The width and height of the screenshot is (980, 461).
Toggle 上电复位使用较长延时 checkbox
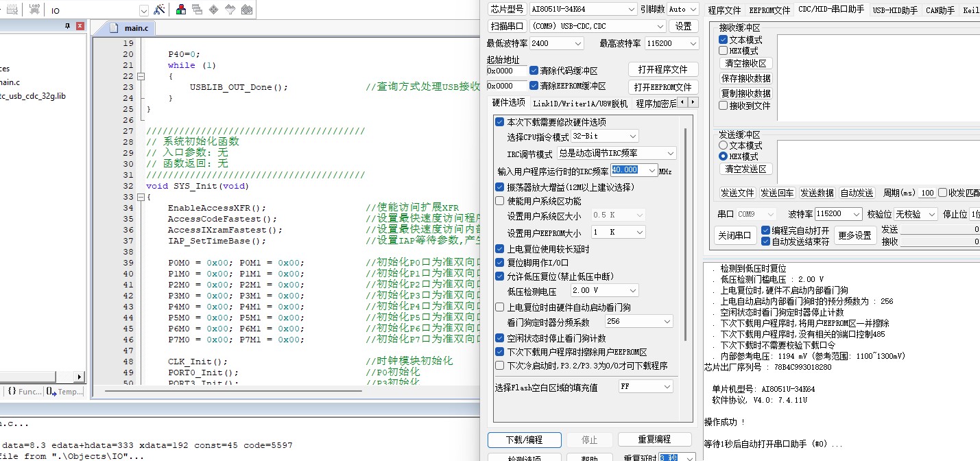(x=499, y=249)
